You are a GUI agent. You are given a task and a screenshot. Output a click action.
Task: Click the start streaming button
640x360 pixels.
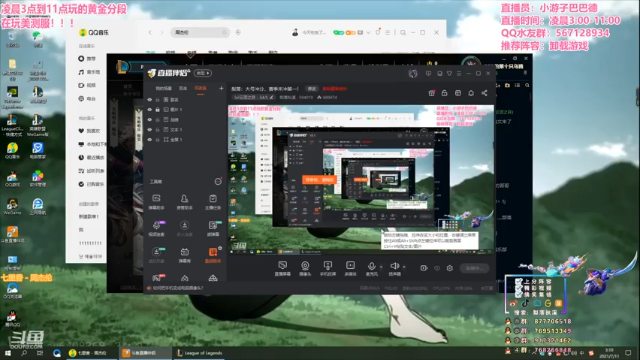point(474,268)
